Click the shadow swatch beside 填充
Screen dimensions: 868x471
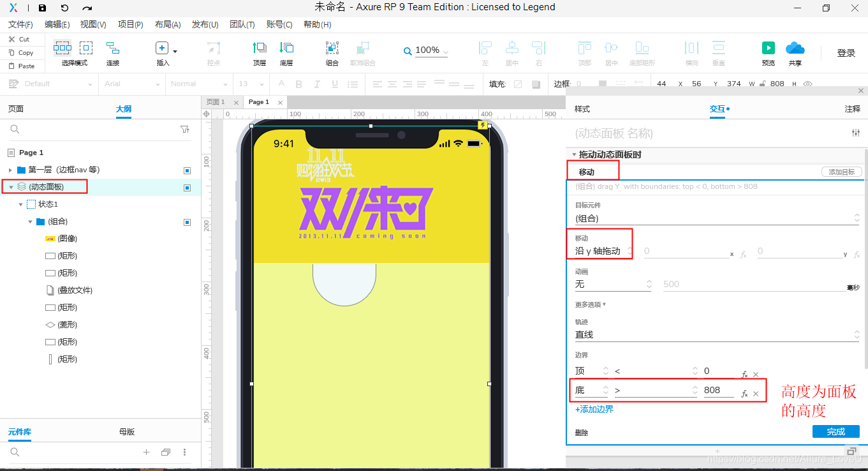pos(536,84)
